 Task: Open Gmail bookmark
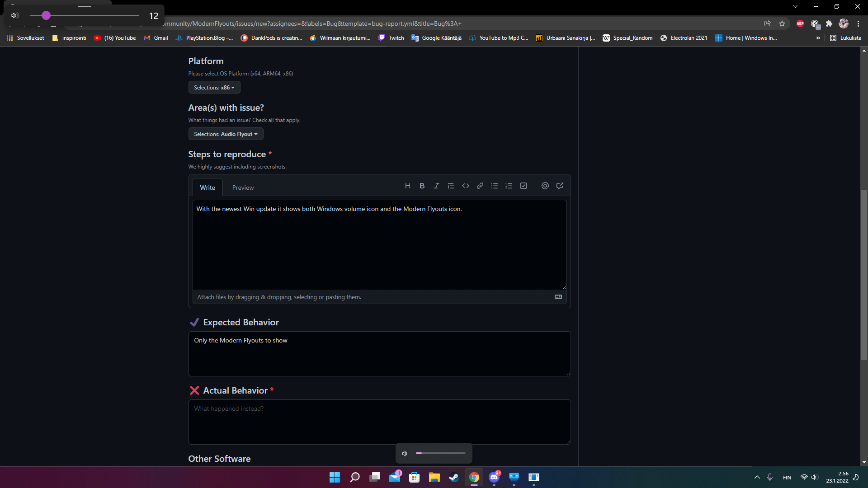pos(156,38)
